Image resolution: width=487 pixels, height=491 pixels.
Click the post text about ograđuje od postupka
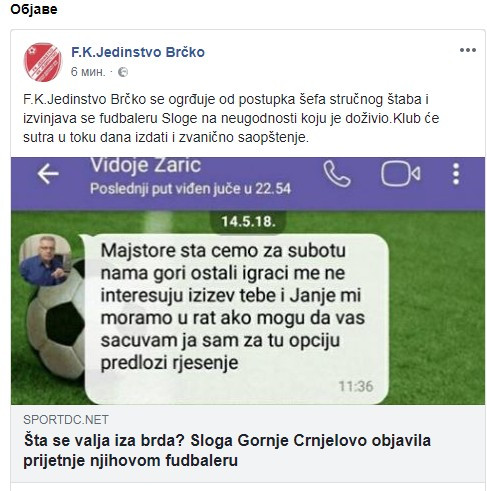(231, 118)
